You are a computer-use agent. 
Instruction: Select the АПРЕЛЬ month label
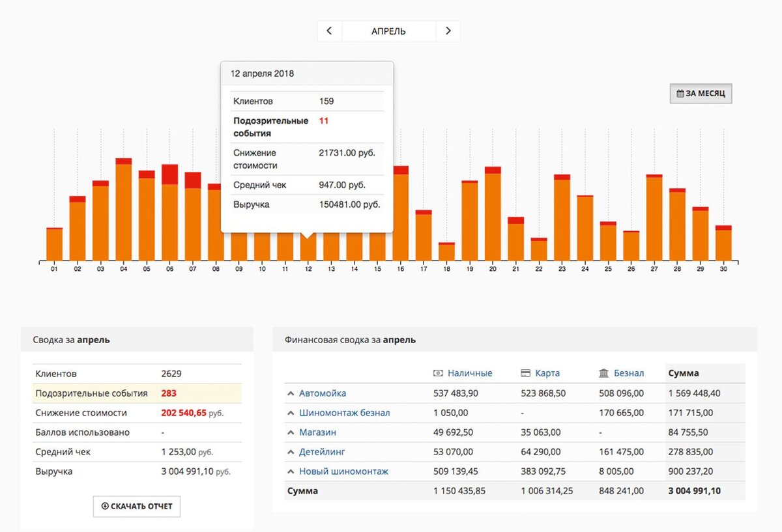pyautogui.click(x=388, y=31)
